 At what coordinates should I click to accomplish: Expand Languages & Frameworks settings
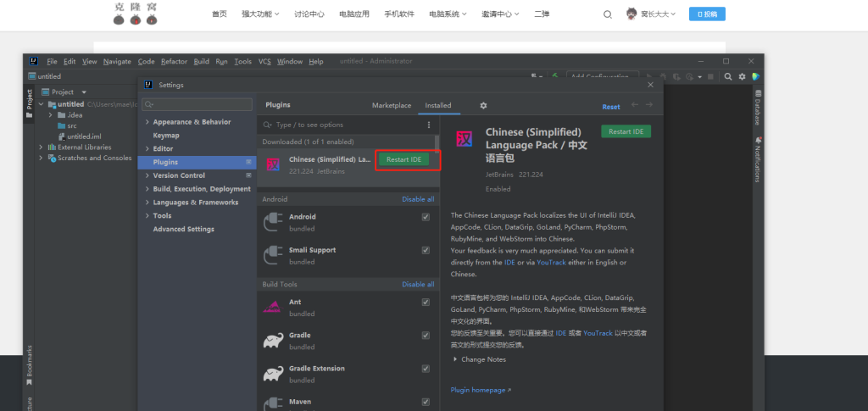point(147,203)
